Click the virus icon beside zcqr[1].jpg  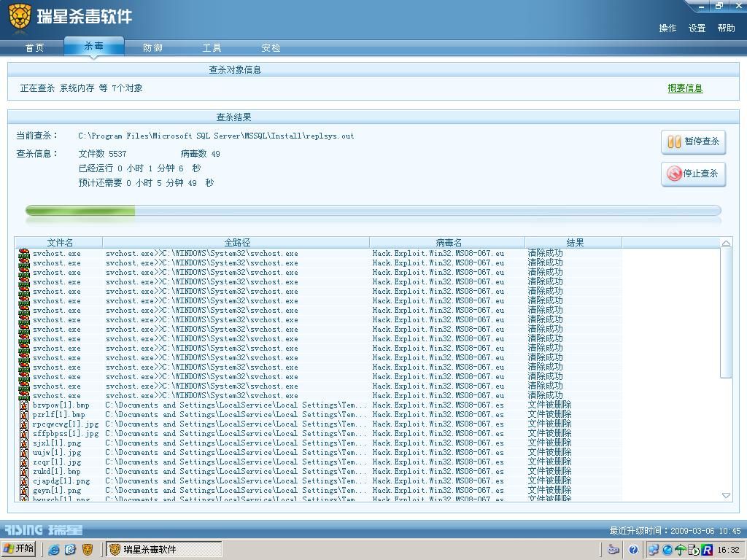click(x=24, y=462)
